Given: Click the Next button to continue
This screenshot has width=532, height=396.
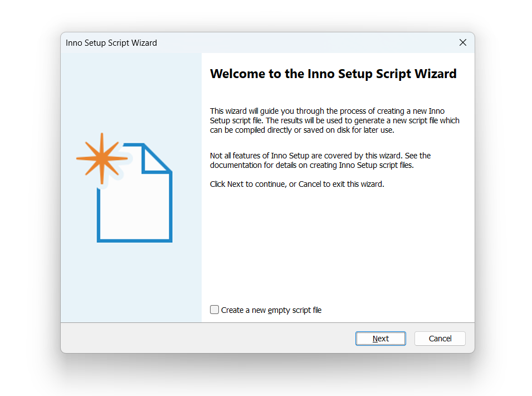Looking at the screenshot, I should tap(380, 339).
